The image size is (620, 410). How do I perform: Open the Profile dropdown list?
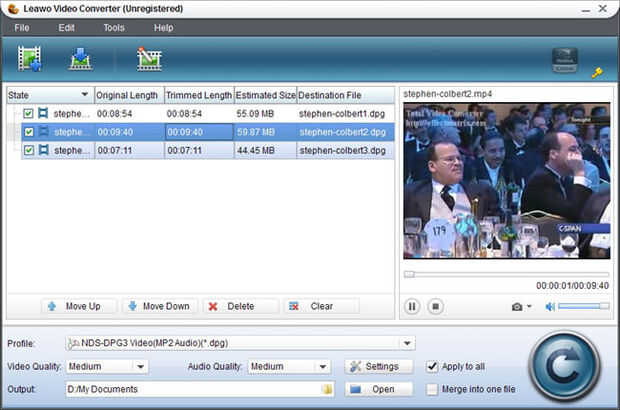[x=407, y=343]
